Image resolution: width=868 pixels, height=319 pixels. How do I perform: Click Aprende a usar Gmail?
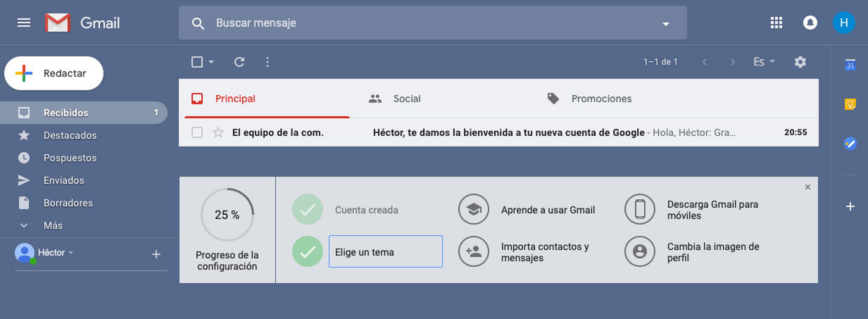[x=547, y=210]
